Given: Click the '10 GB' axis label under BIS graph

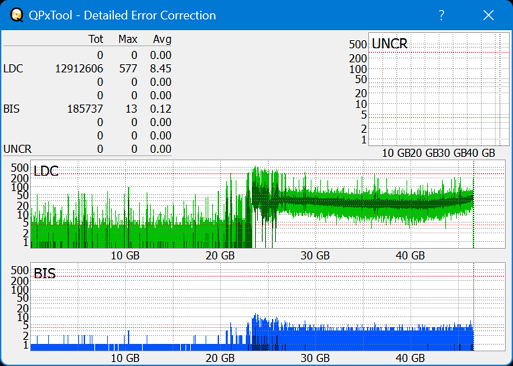Looking at the screenshot, I should pyautogui.click(x=125, y=358).
